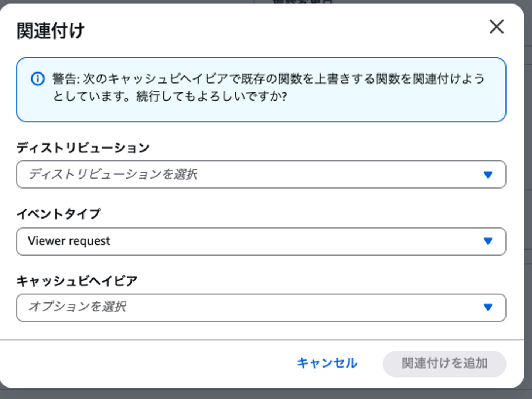Click the ディストリビューション dropdown arrow
This screenshot has width=532, height=399.
(488, 175)
